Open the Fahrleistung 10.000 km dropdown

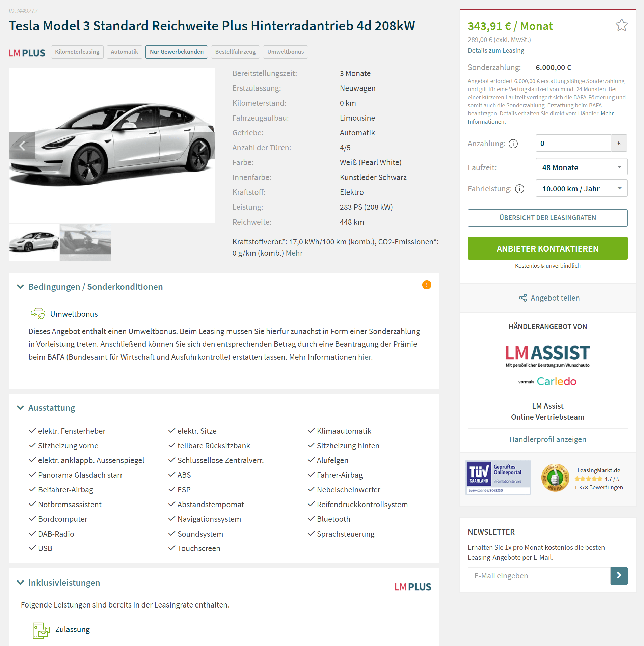[x=582, y=188]
